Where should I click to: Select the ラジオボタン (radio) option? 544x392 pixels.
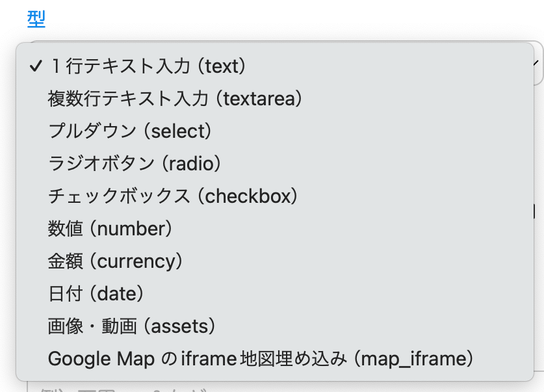point(135,163)
